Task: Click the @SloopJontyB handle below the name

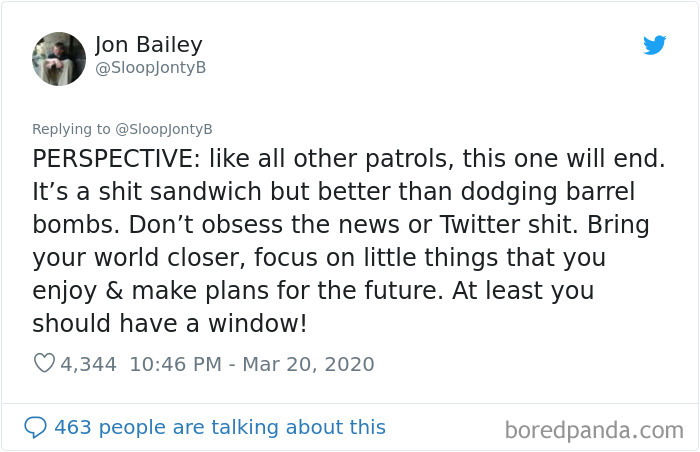Action: (x=150, y=67)
